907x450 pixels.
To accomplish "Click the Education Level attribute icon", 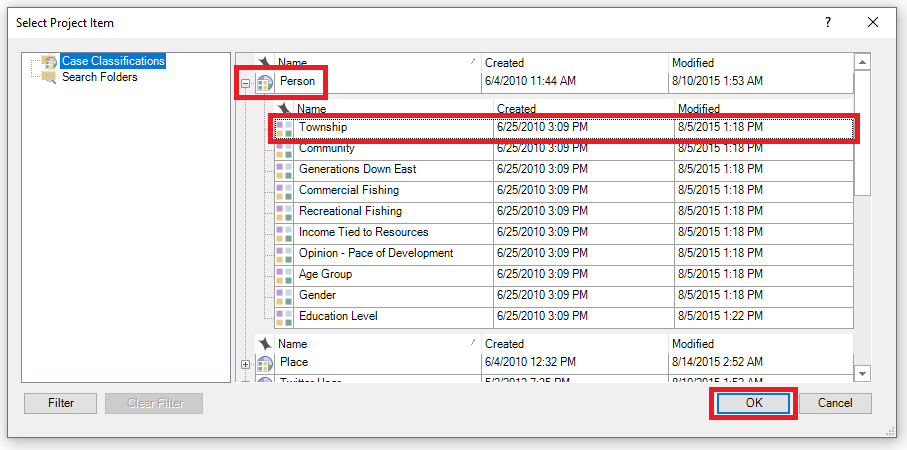I will [x=284, y=317].
